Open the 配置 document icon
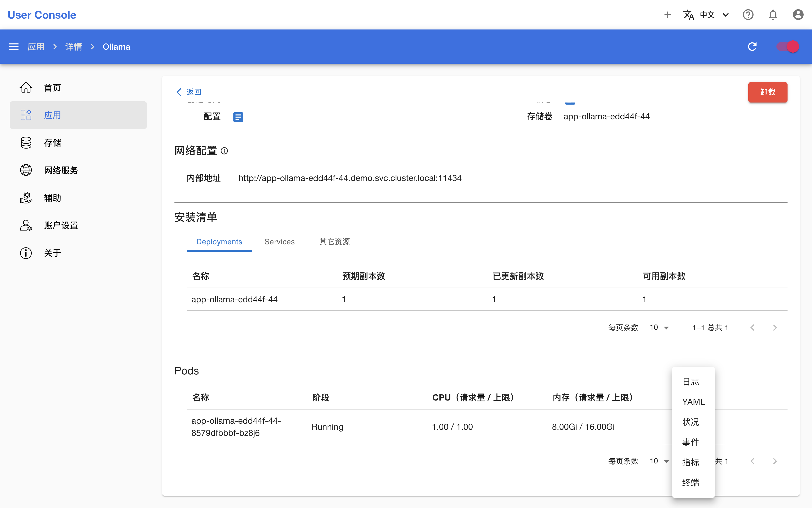The width and height of the screenshot is (812, 508). pyautogui.click(x=238, y=117)
